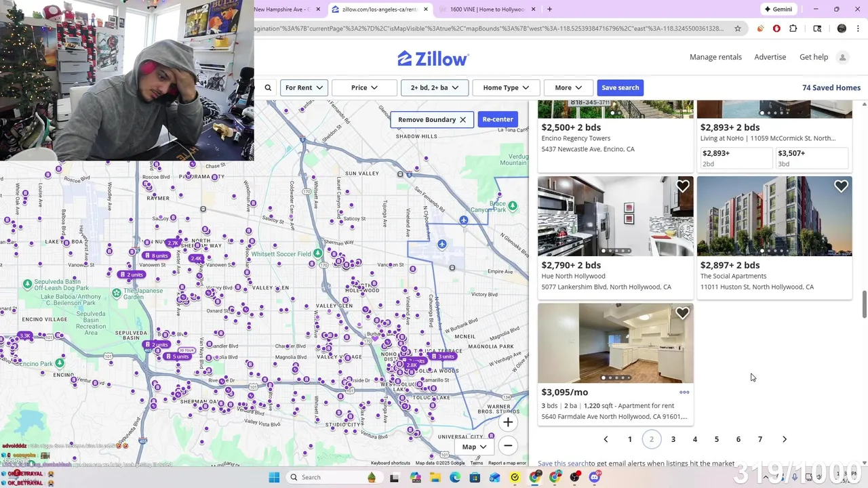This screenshot has width=868, height=488.
Task: Open the Advertise link
Action: click(770, 58)
